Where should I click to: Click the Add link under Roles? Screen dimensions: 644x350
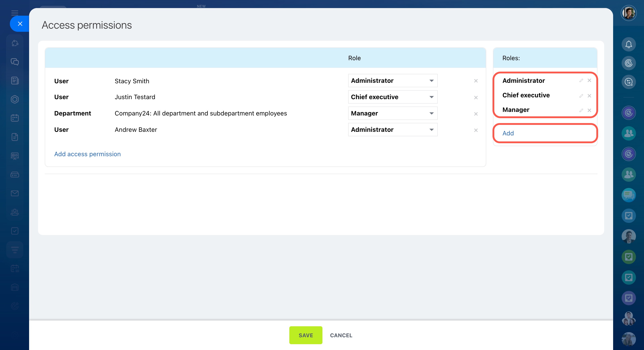coord(508,133)
